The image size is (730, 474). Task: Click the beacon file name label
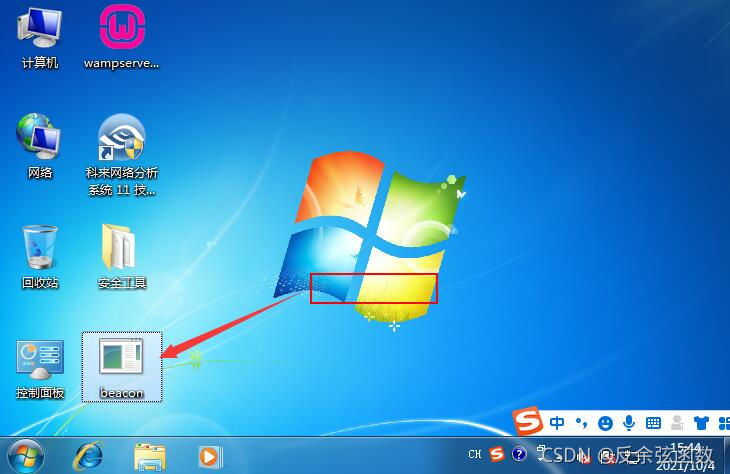point(122,393)
